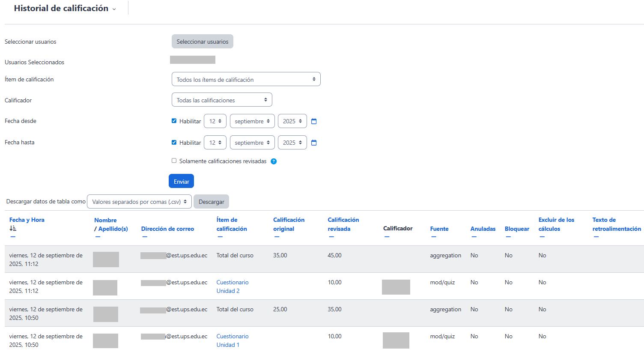Disable the Fecha hasta Habilitar checkbox

point(174,142)
